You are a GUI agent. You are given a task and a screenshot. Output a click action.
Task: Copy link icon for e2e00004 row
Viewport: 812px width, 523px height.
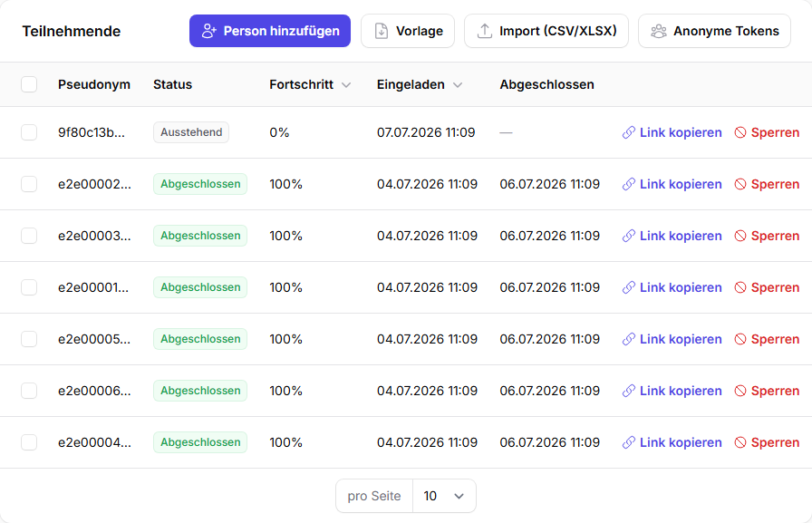tap(629, 442)
